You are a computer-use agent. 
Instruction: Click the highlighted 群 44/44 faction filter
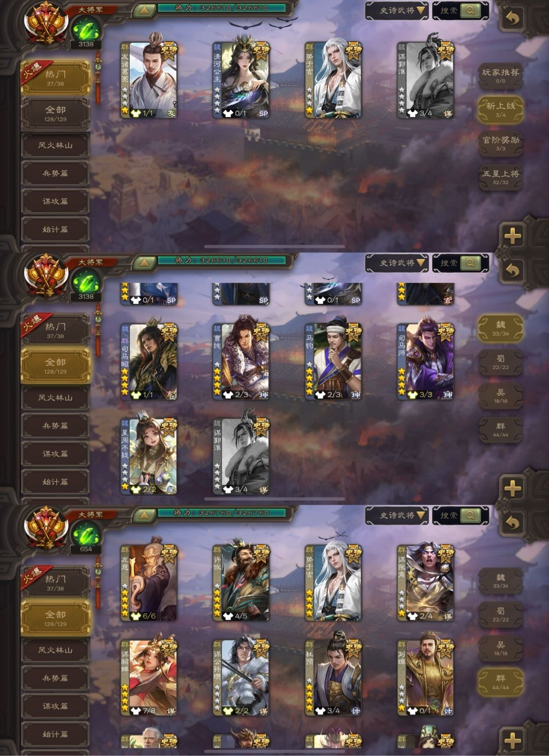click(501, 681)
